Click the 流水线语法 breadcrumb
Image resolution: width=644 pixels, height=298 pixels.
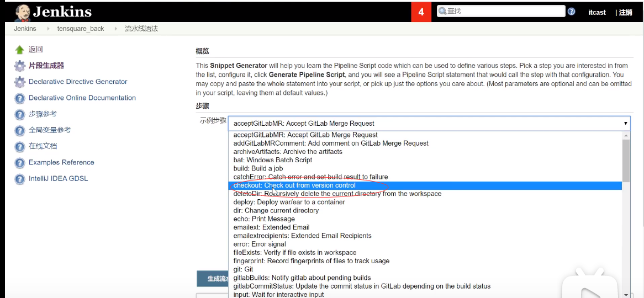(141, 29)
